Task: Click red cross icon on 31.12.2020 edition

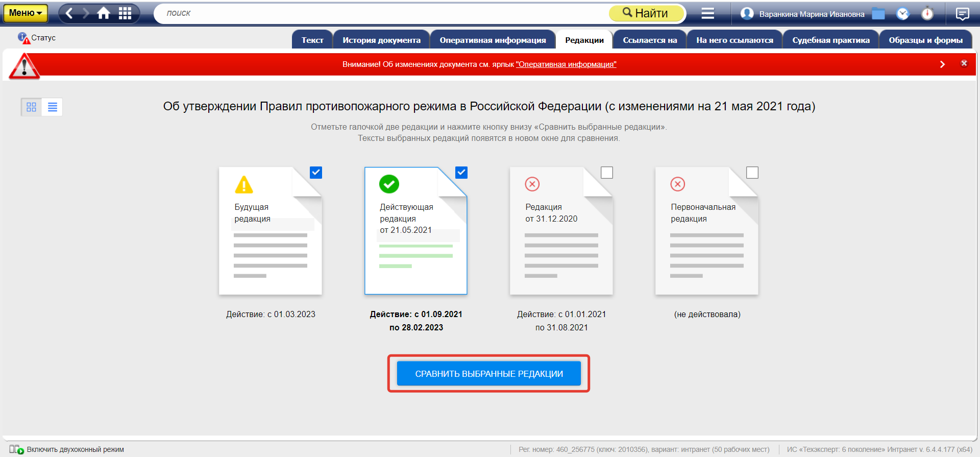Action: pyautogui.click(x=532, y=184)
